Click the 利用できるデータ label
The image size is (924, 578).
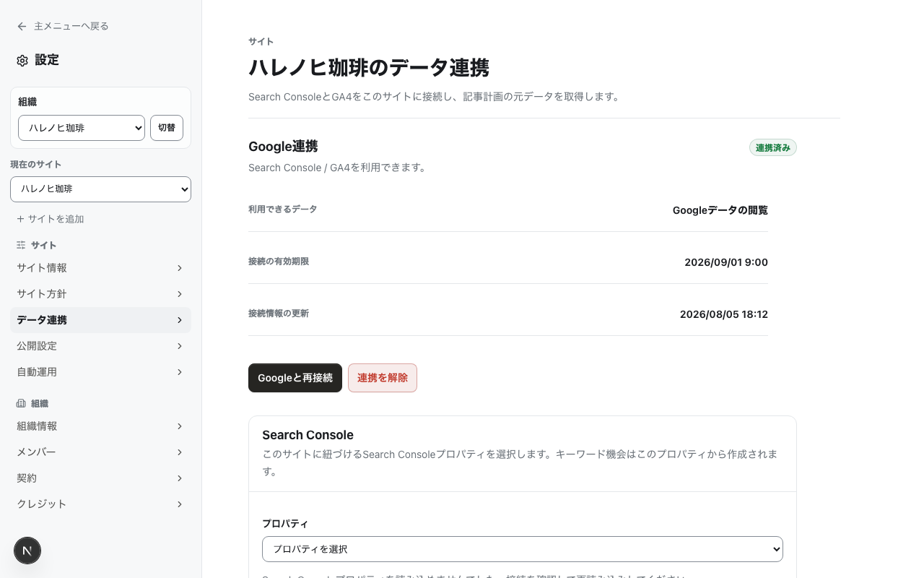click(x=283, y=210)
